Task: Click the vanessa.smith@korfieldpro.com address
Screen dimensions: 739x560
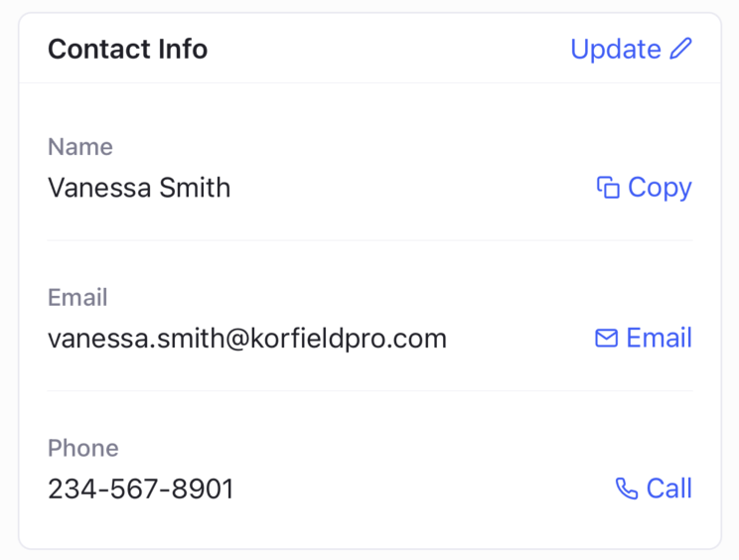Action: tap(247, 339)
